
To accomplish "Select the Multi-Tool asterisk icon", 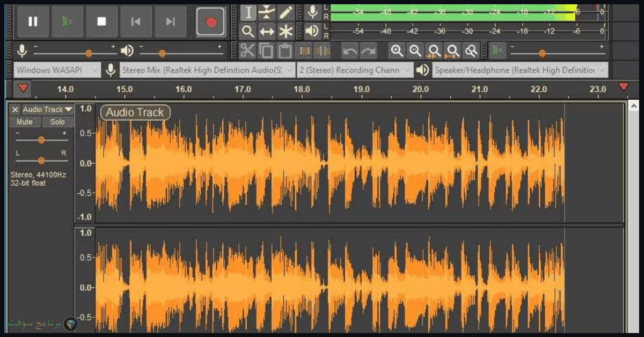I will [x=286, y=32].
